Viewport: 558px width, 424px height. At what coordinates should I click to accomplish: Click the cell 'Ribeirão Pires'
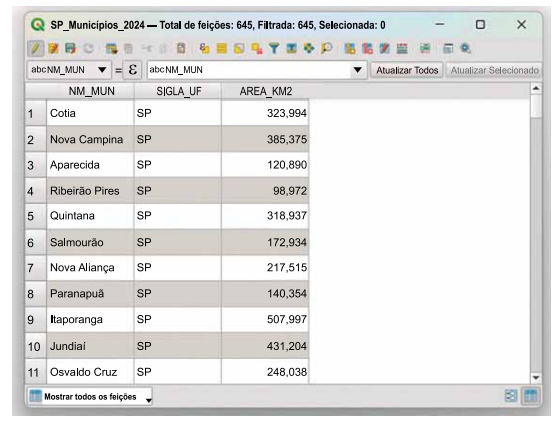(x=90, y=191)
